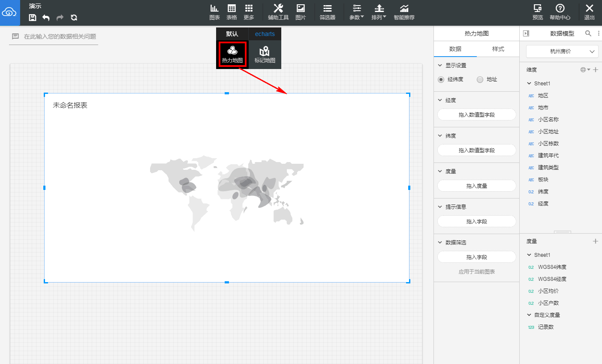Switch to the 数据 tab
This screenshot has width=602, height=364.
pyautogui.click(x=455, y=49)
